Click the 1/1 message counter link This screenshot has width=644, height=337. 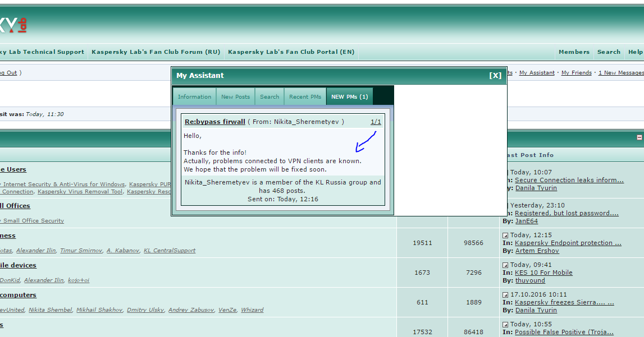[376, 122]
